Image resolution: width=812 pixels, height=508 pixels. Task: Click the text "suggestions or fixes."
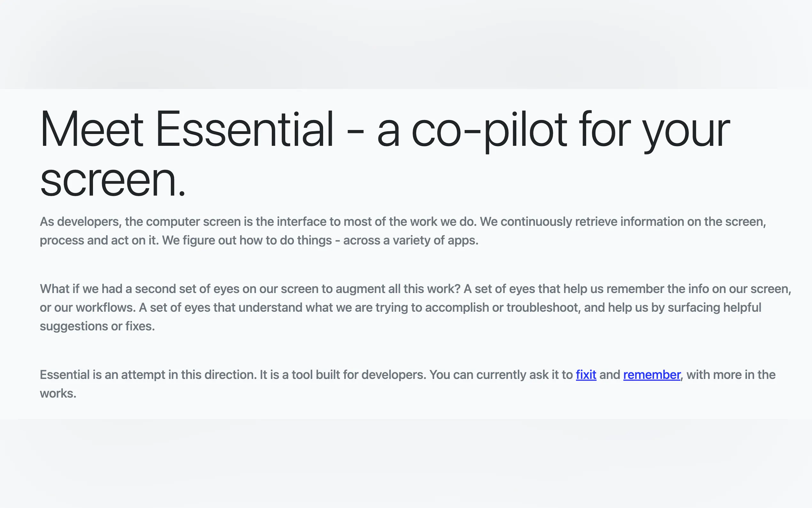click(x=98, y=326)
